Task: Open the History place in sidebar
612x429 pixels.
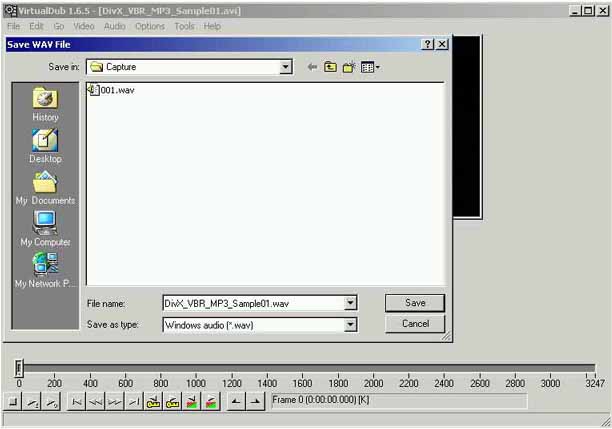Action: click(x=45, y=104)
